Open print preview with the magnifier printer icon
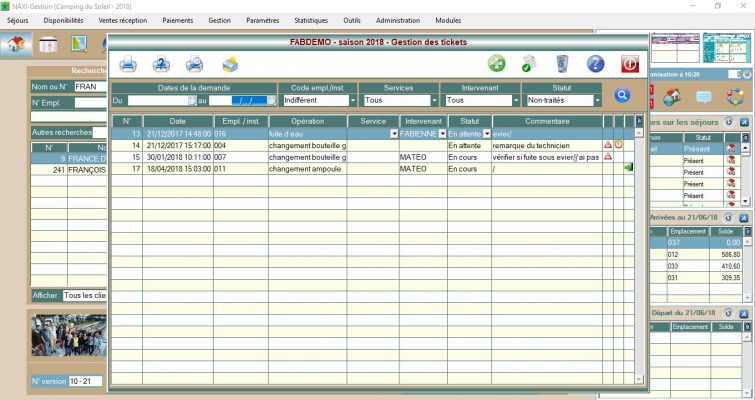The image size is (755, 400). [195, 64]
